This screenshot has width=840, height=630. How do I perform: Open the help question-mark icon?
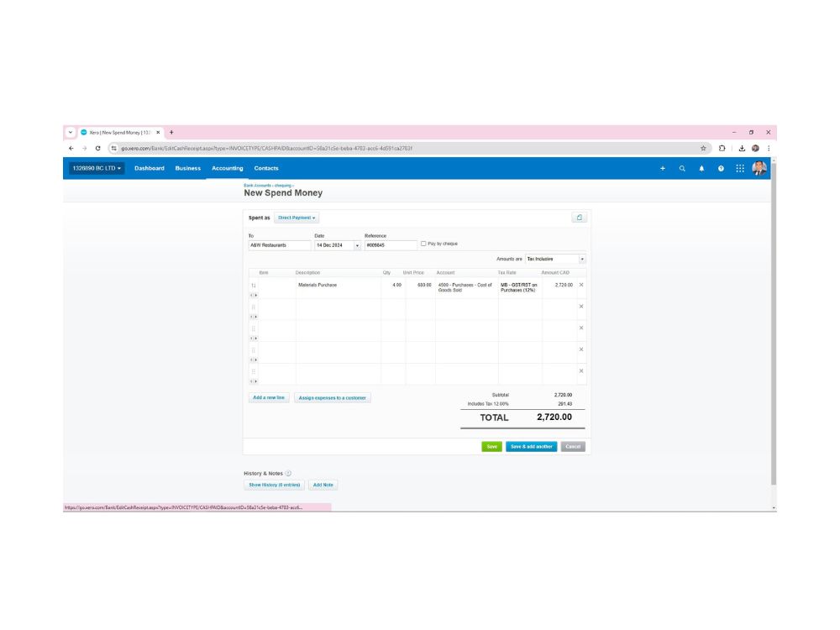coord(721,168)
